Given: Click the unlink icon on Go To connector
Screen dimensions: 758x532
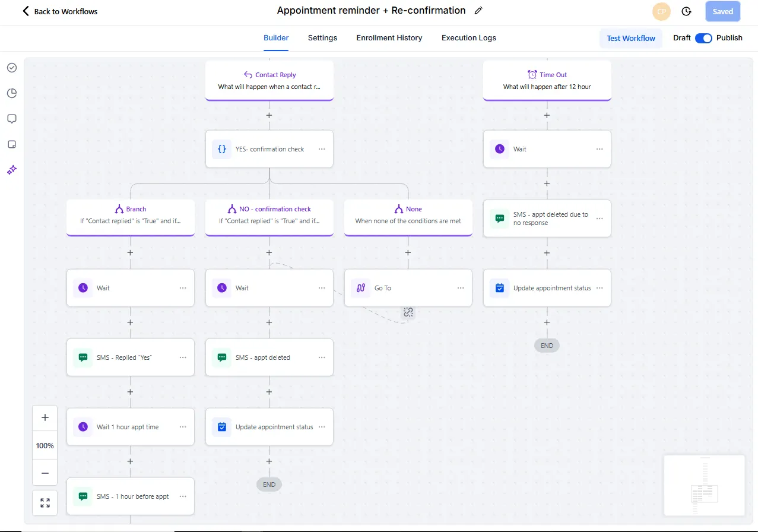Looking at the screenshot, I should tap(408, 312).
